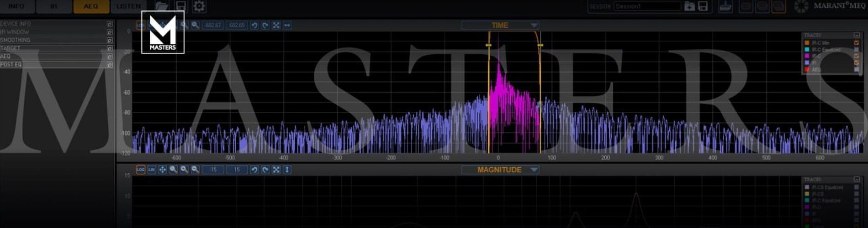
Task: Click the orange IR-C Win color swatch
Action: click(x=807, y=43)
